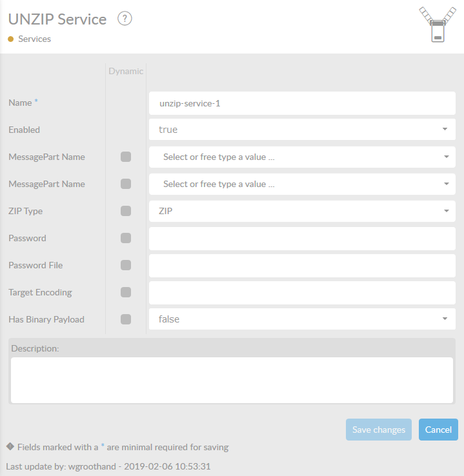Open the second MessagePart Name combo box
464x476 pixels.
click(x=302, y=184)
